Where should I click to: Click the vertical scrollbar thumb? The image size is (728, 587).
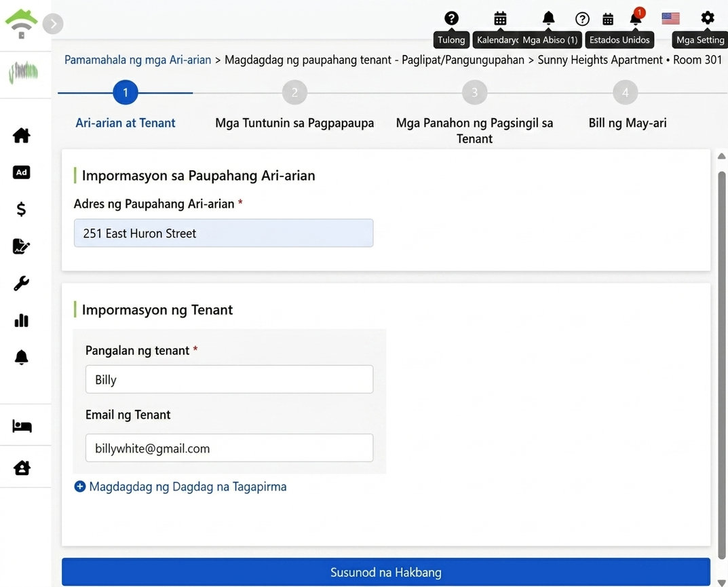pyautogui.click(x=721, y=366)
